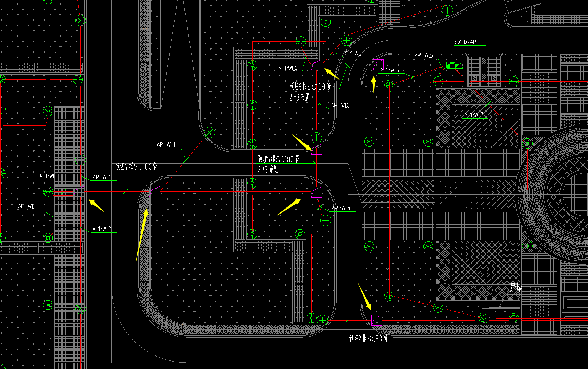Click the SWZM-AP1 text label
This screenshot has height=369, width=588.
pyautogui.click(x=466, y=42)
